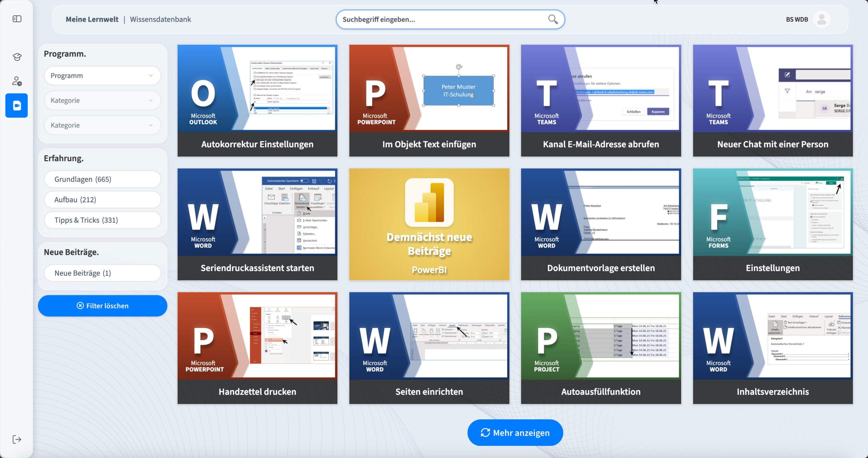Open the BS WDB profile avatar
Image resolution: width=868 pixels, height=458 pixels.
coord(822,19)
